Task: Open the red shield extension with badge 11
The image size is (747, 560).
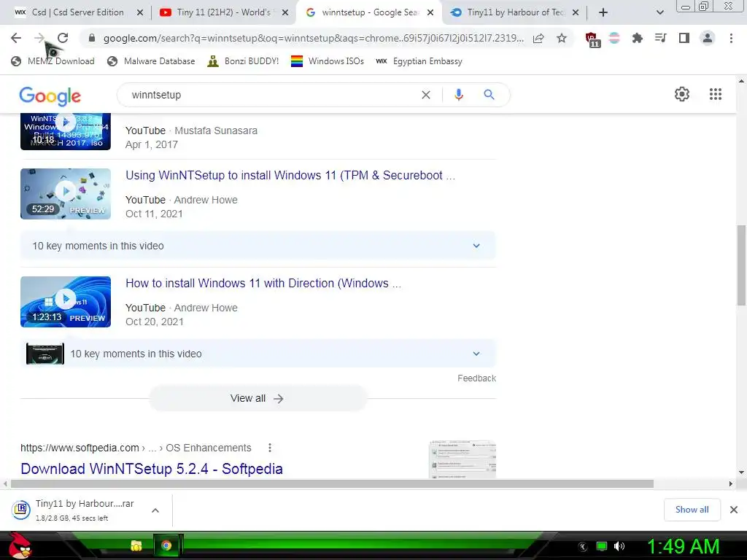Action: (592, 39)
